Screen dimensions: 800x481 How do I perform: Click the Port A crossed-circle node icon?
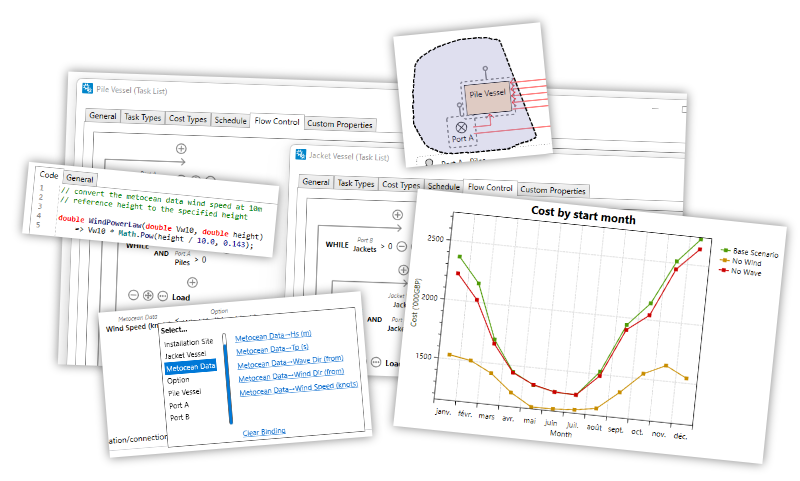(x=461, y=128)
